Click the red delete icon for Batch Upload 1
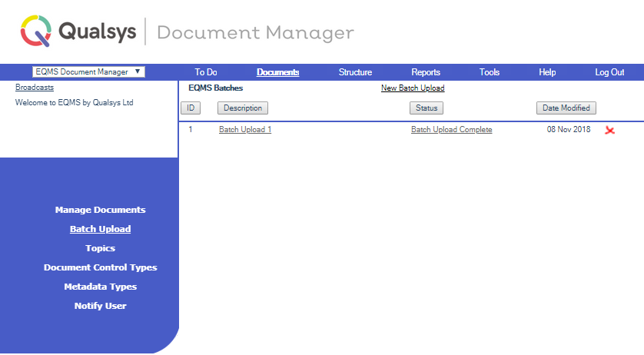The image size is (644, 355). coord(609,130)
